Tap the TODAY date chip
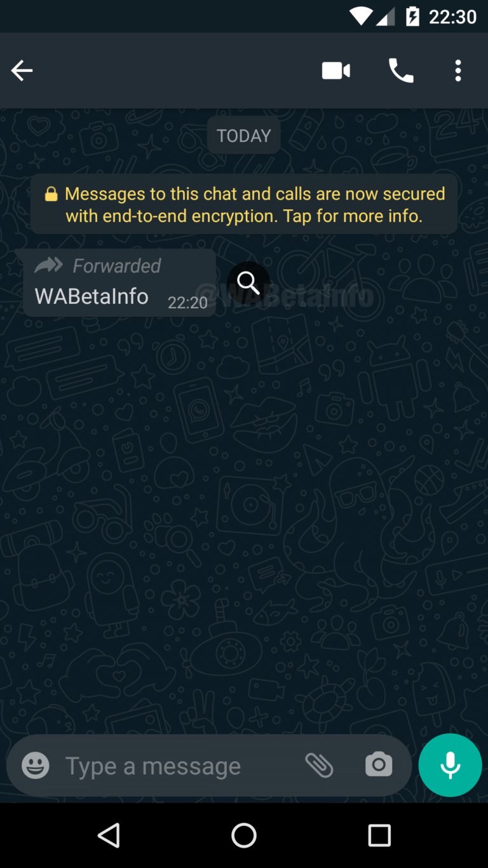Viewport: 488px width, 868px height. (x=244, y=135)
